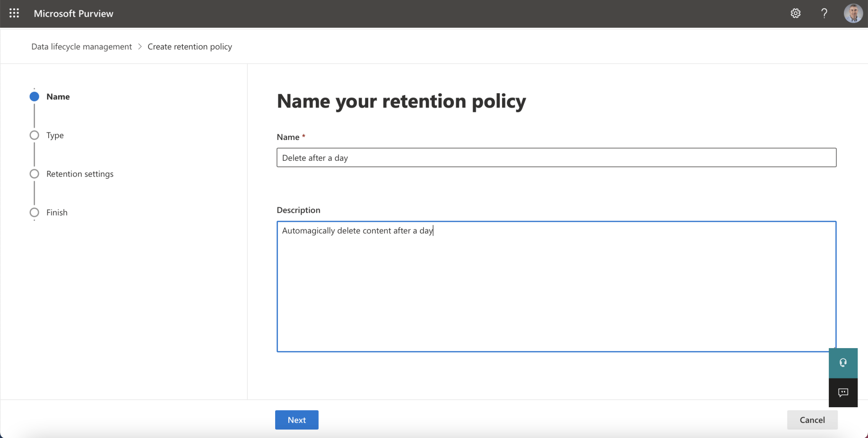Navigate to Data lifecycle management breadcrumb

(x=81, y=46)
